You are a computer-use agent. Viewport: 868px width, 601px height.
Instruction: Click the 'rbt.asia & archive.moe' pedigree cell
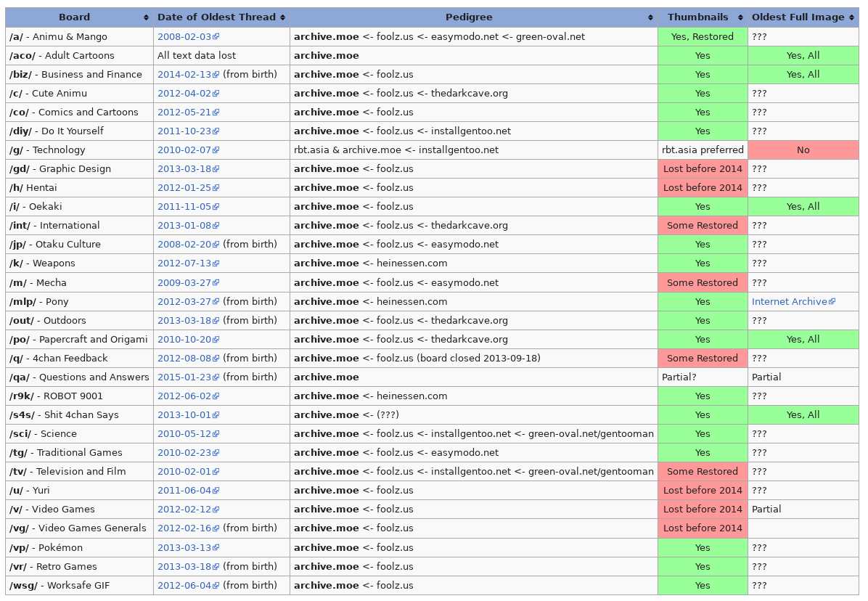click(x=473, y=150)
